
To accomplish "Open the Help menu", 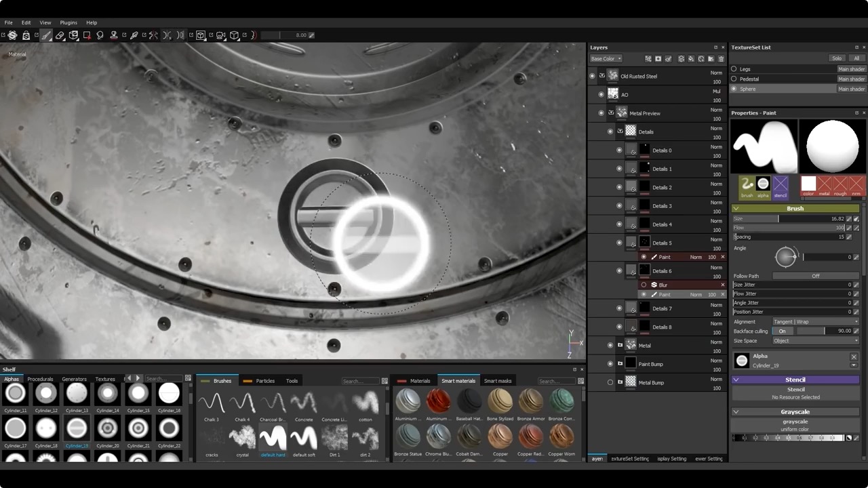I will (x=92, y=22).
